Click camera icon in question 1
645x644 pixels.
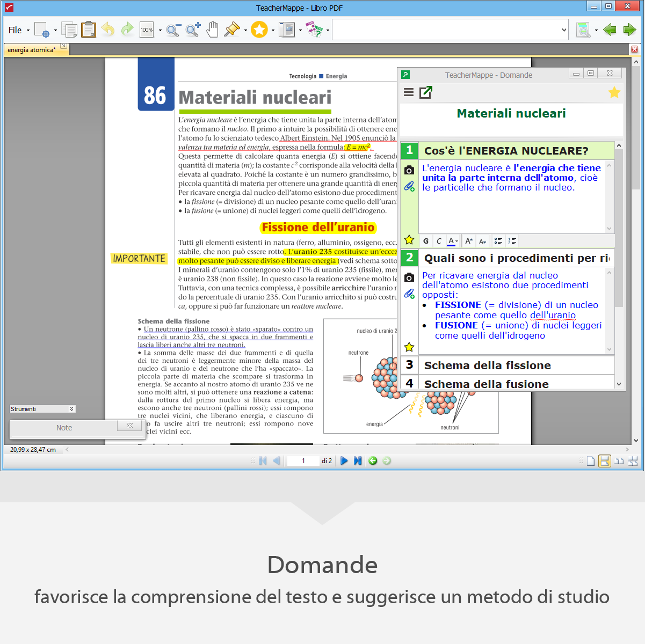[409, 170]
